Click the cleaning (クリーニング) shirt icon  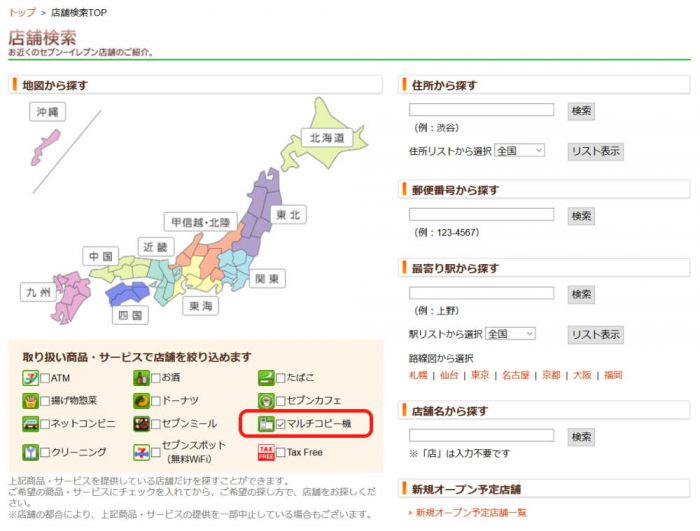[30, 452]
